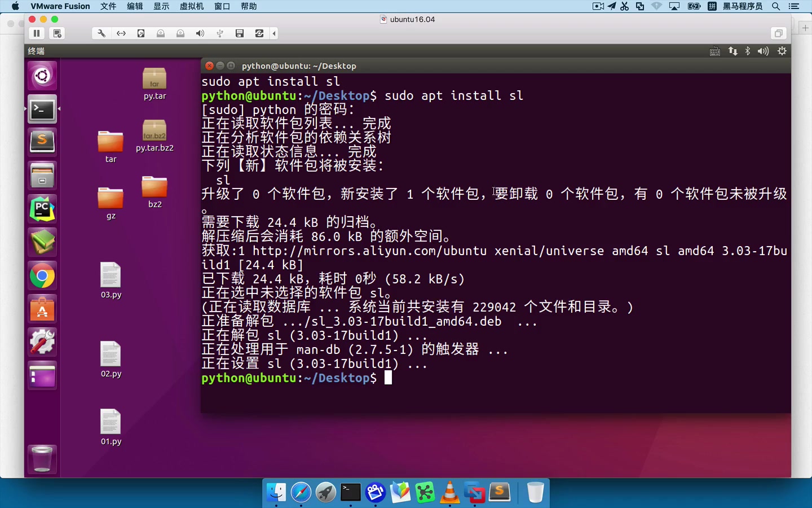Open the Trash in Ubuntu launcher
812x508 pixels.
pos(42,459)
